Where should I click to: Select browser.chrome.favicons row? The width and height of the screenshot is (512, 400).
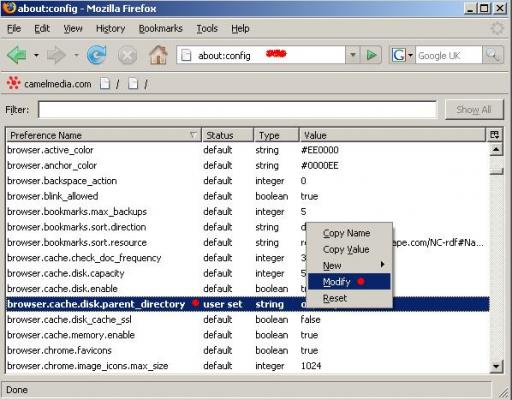click(247, 350)
